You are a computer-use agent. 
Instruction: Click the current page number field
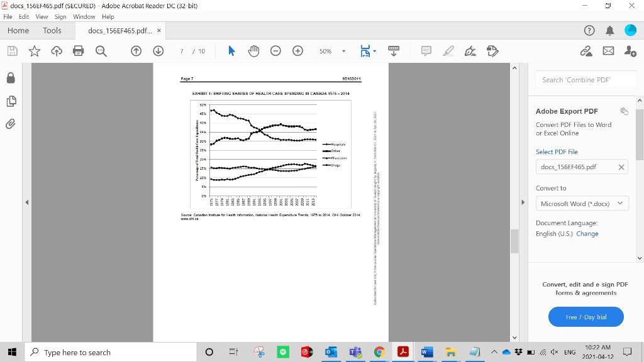182,52
